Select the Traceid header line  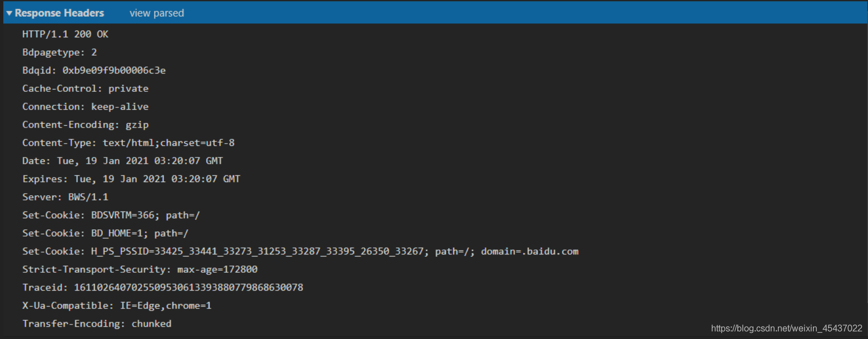click(162, 288)
